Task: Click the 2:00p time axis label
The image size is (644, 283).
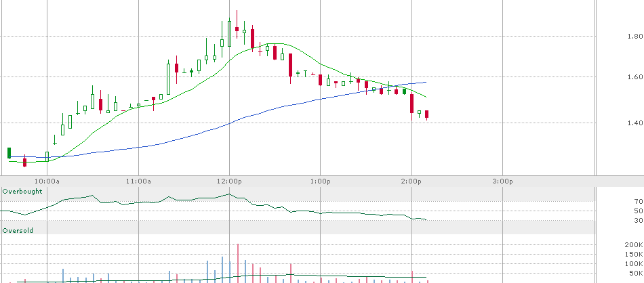Action: (411, 181)
